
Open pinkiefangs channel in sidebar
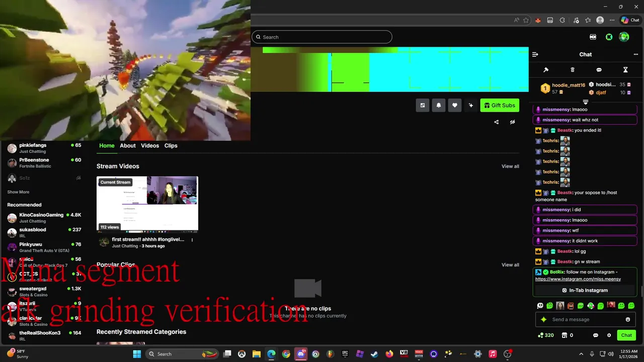(x=44, y=148)
